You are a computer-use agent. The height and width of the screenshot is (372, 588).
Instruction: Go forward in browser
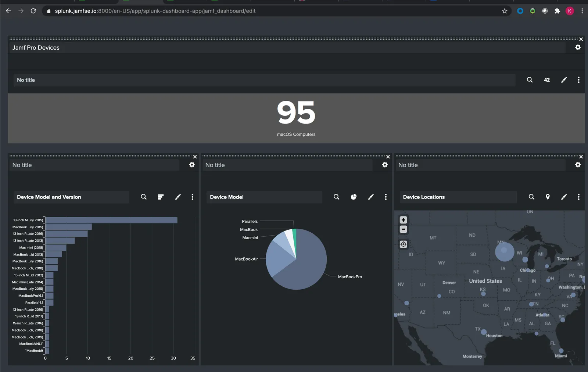(x=21, y=11)
